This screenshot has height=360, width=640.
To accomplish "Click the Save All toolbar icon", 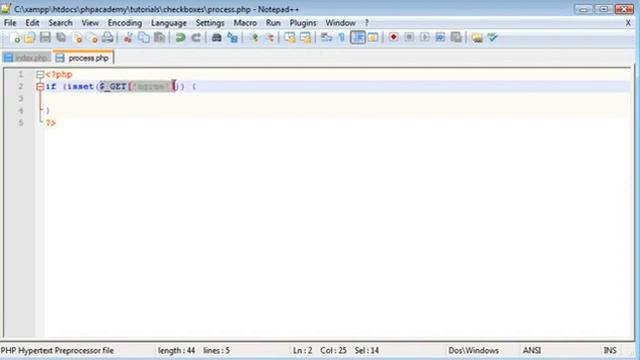I will [61, 38].
